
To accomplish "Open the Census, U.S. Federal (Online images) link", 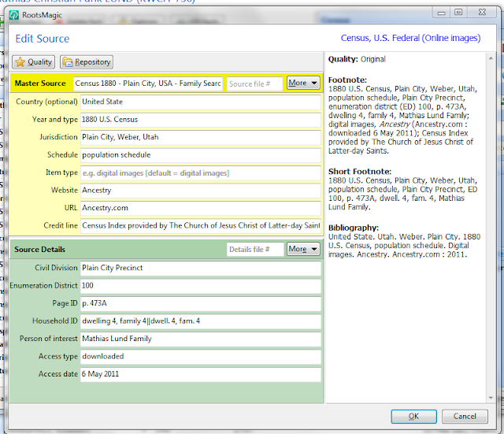I will point(410,38).
